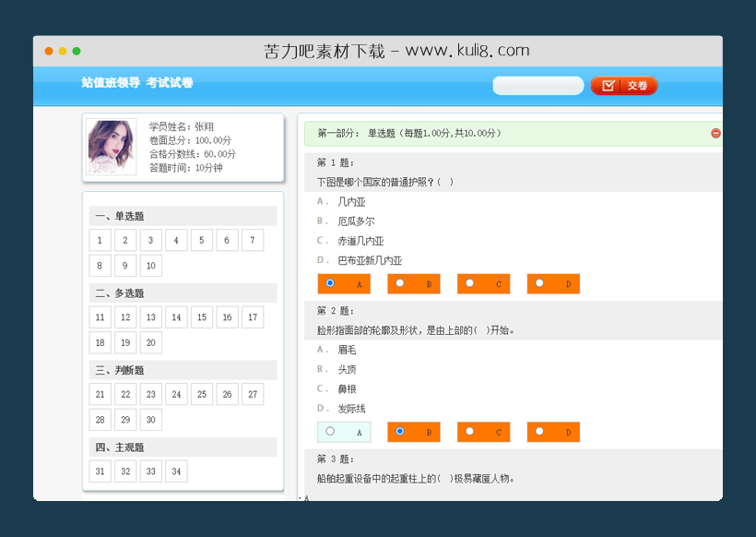Jump to question 17 in 多选题
The image size is (756, 537).
[x=252, y=316]
